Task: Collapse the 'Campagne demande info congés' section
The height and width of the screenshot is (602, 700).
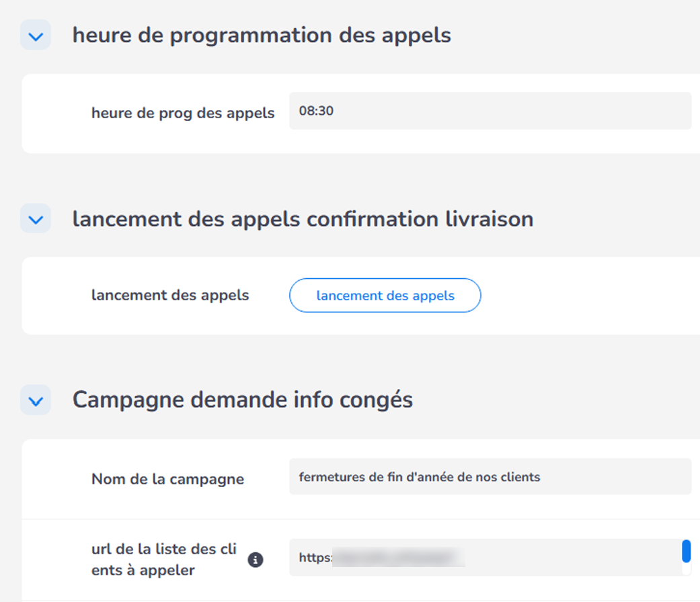Action: 35,399
